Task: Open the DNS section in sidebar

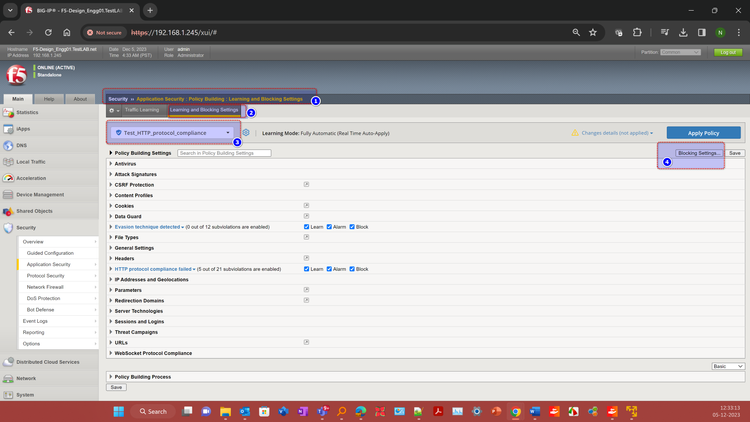Action: click(x=22, y=145)
